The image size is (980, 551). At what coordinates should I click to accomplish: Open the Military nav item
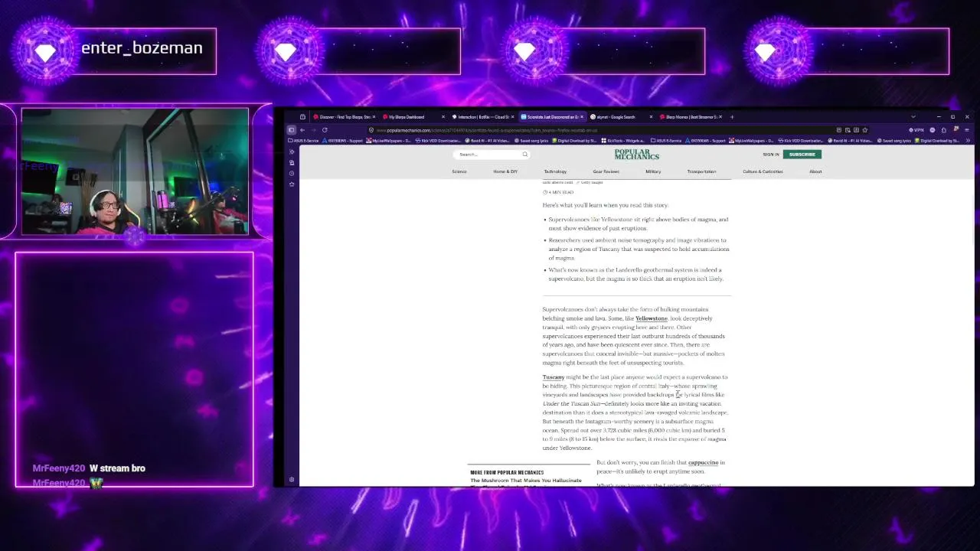(x=653, y=171)
